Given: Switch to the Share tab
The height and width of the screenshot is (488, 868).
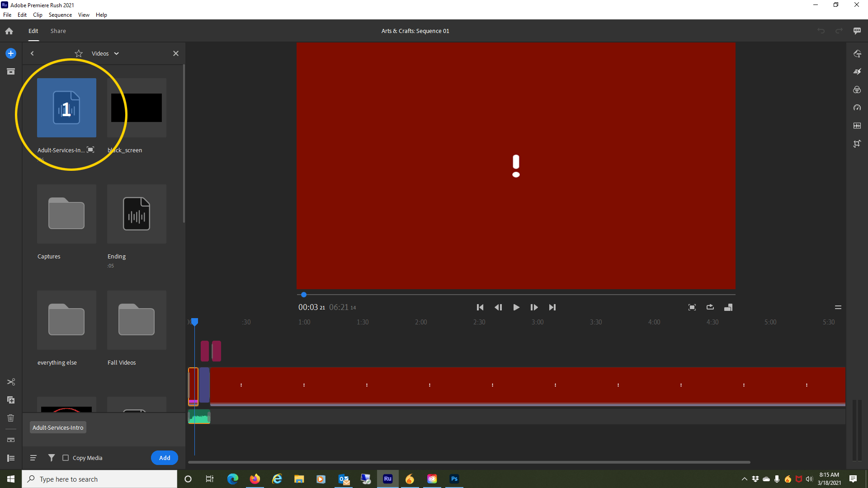Looking at the screenshot, I should (58, 31).
